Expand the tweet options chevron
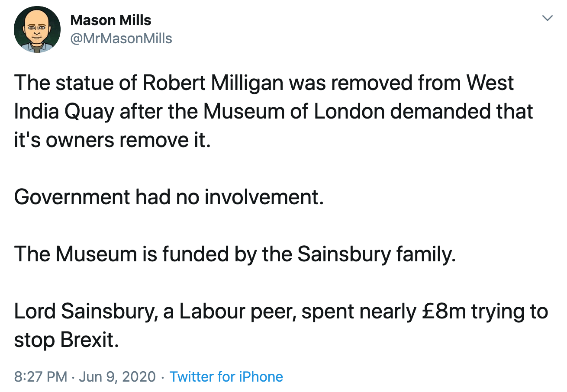This screenshot has width=567, height=392. [548, 18]
